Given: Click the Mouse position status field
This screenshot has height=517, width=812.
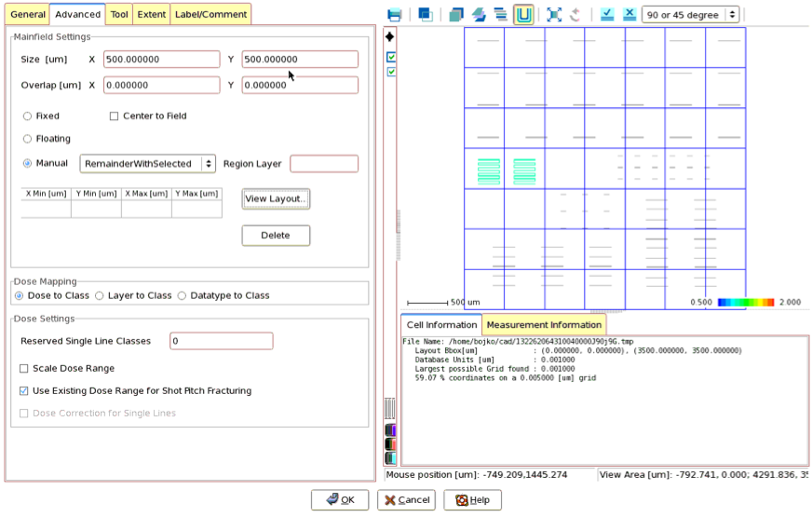Looking at the screenshot, I should click(x=490, y=474).
